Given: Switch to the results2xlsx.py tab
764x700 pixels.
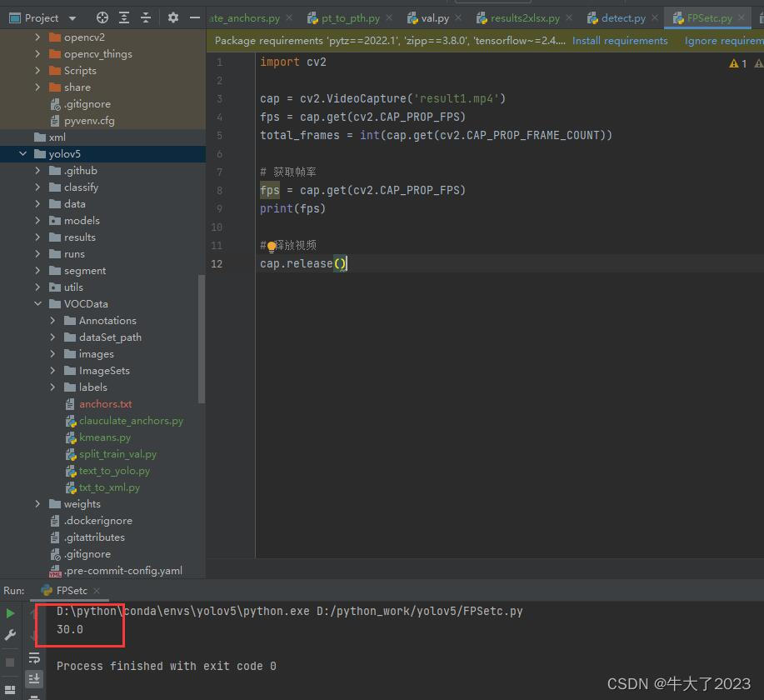Looking at the screenshot, I should pos(525,18).
